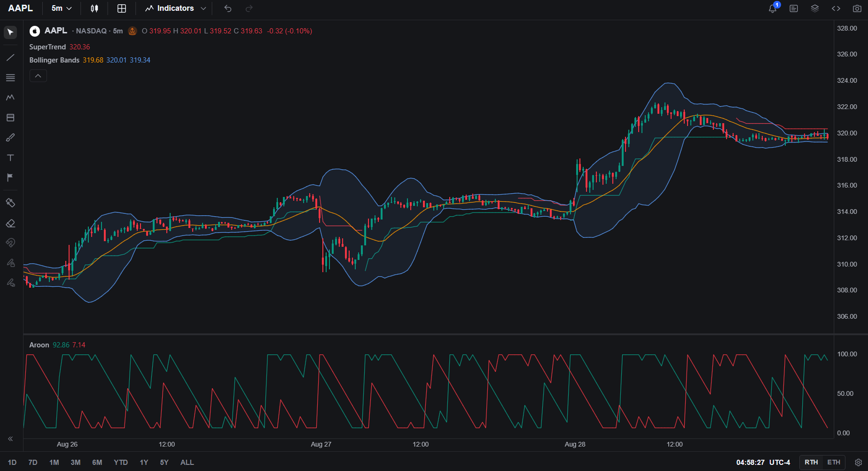Toggle lock all drawings

coord(10,263)
